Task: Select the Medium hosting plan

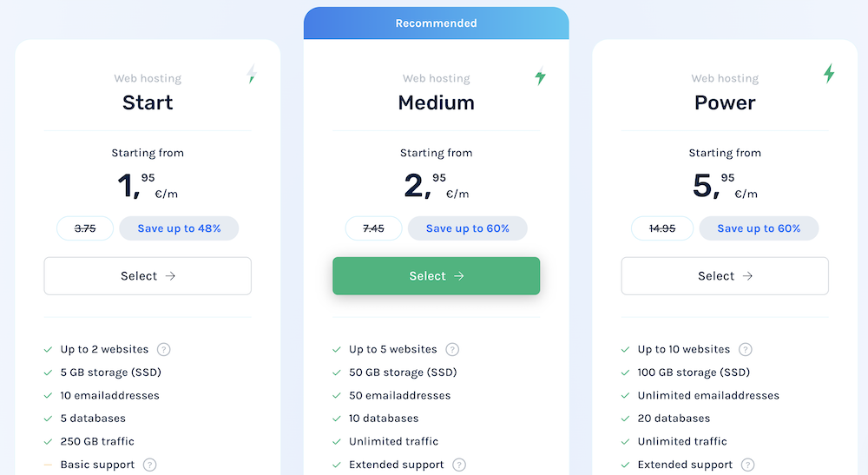Action: (436, 276)
